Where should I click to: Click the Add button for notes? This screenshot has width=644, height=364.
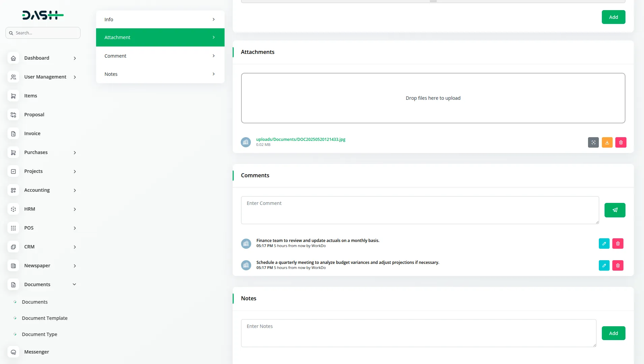pyautogui.click(x=613, y=333)
